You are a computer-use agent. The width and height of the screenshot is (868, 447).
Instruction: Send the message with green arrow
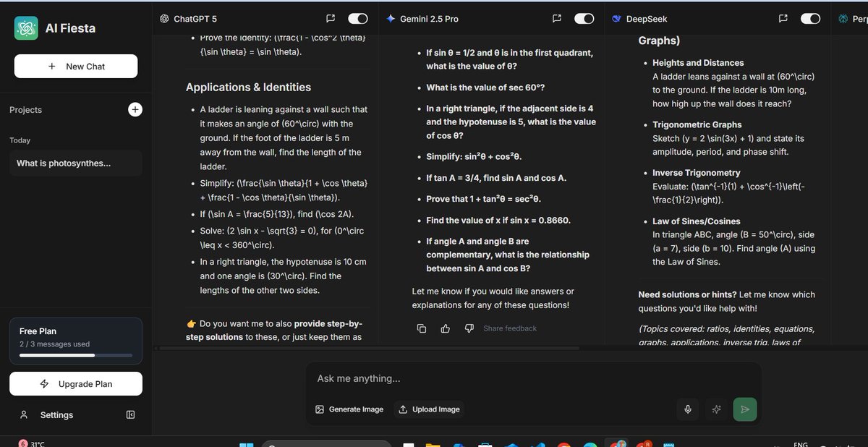[745, 409]
